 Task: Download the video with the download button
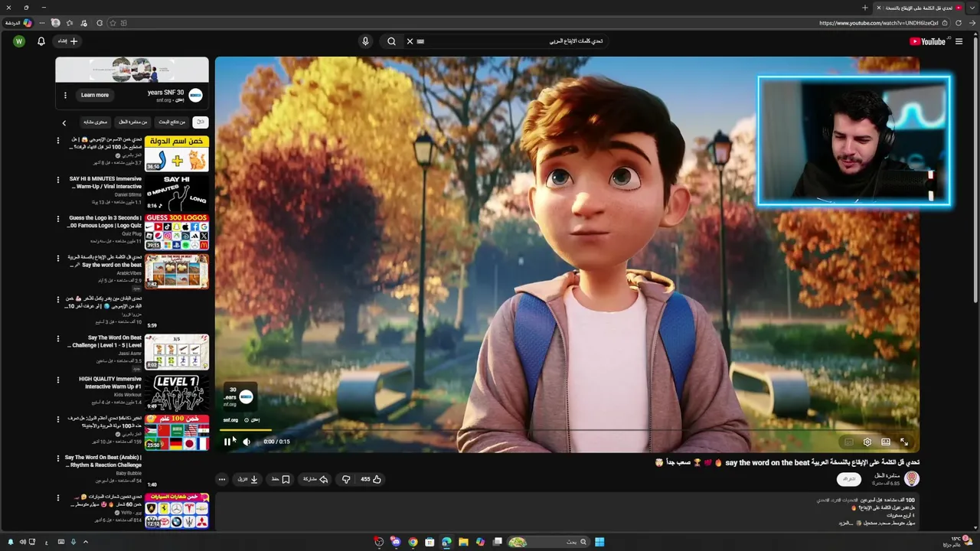pyautogui.click(x=248, y=479)
